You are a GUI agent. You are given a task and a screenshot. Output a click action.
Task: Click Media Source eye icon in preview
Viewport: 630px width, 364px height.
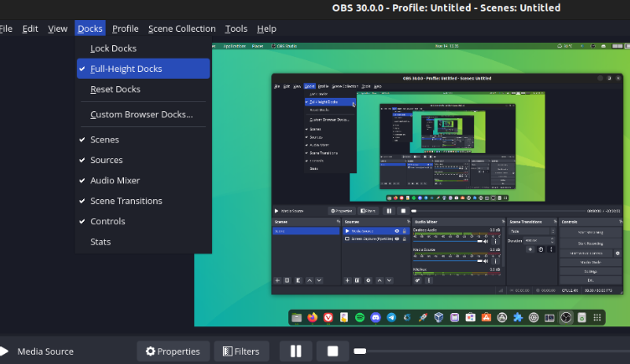(397, 231)
